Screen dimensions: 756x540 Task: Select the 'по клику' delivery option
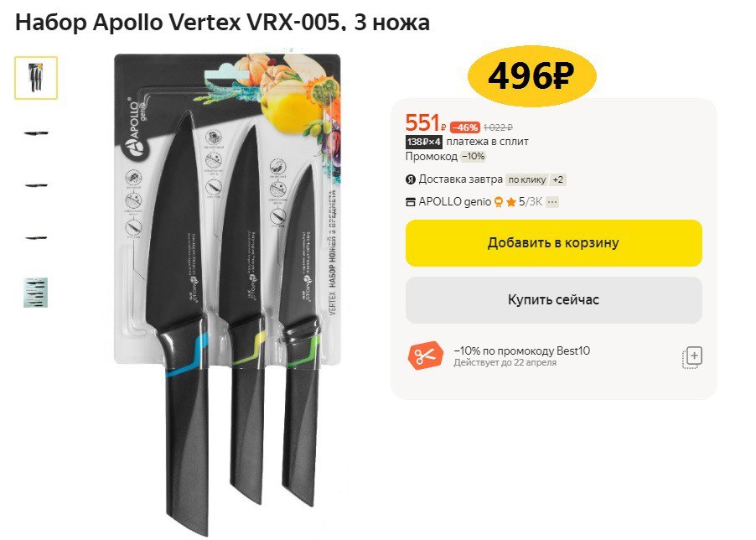tap(527, 179)
